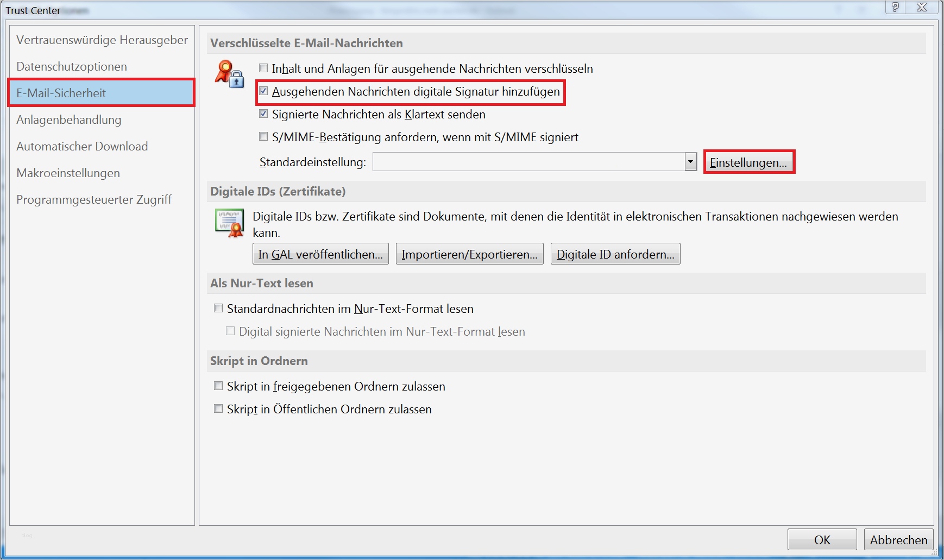
Task: Select Vertrauenswürdige Herausgeber in the sidebar
Action: (x=102, y=39)
